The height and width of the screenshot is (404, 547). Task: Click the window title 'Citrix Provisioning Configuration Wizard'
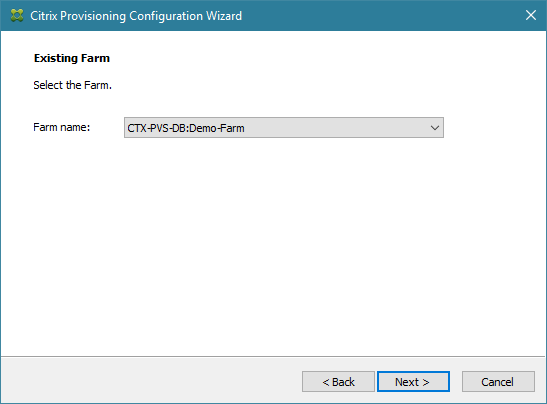136,16
